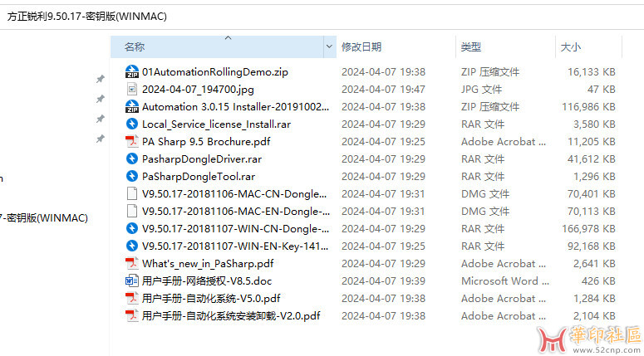Select file name Automation 3.0.15 Installer-20191002...
The image size is (644, 356).
coord(235,107)
